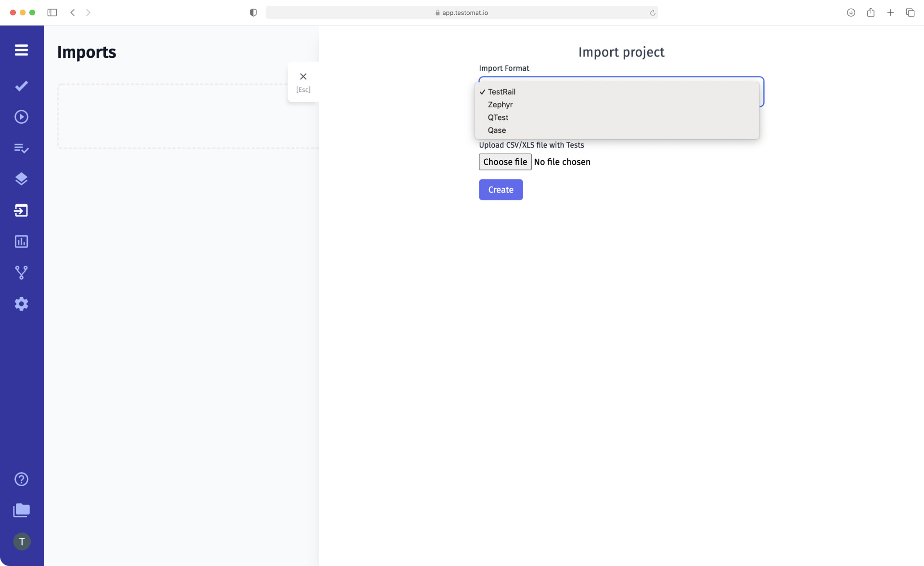Select the test suites layers icon
Viewport: 924px width, 566px height.
[21, 179]
